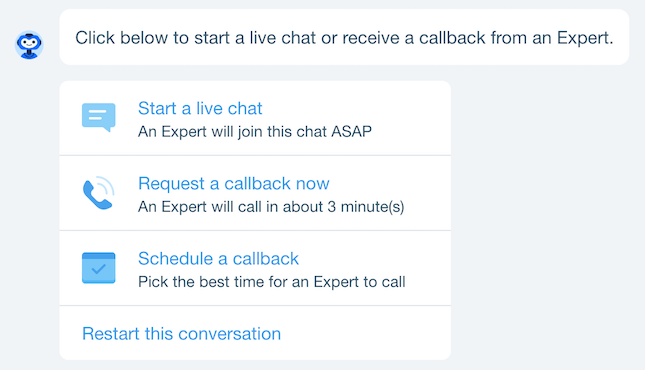Click the empty space beside Restart this conversation

(x=366, y=334)
